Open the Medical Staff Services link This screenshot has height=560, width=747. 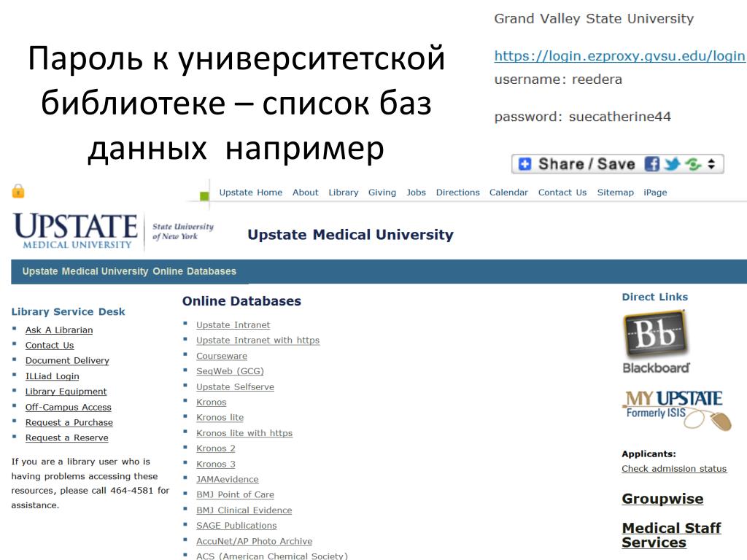(x=671, y=535)
